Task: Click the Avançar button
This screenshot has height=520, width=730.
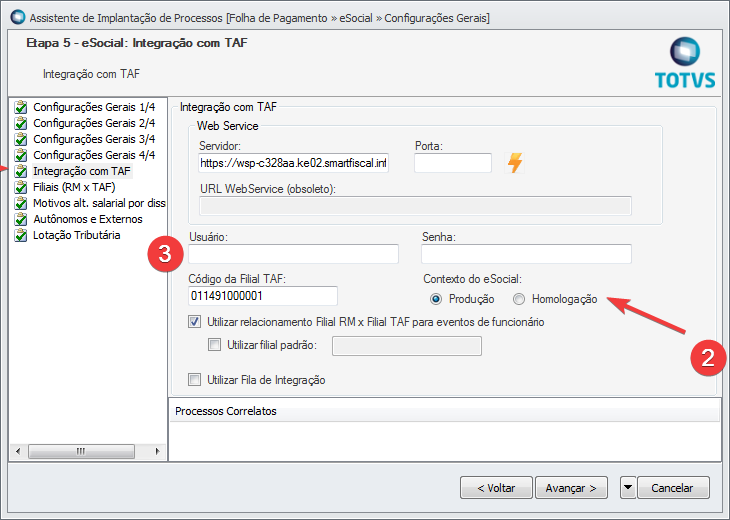Action: pos(571,488)
